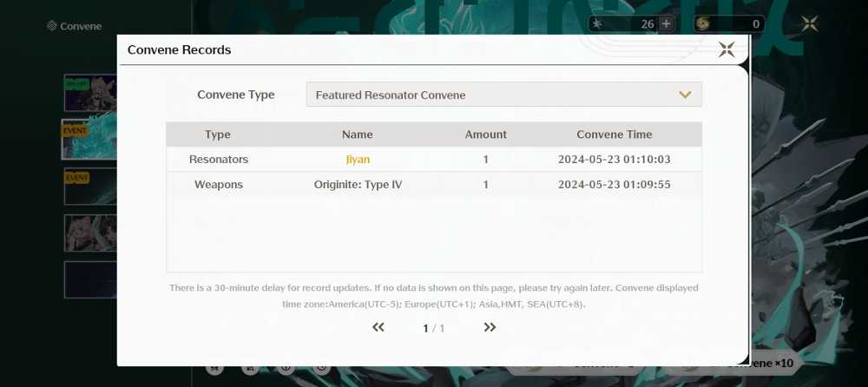Screen dimensions: 868x387
Task: Click the Convene Records title
Action: click(179, 49)
